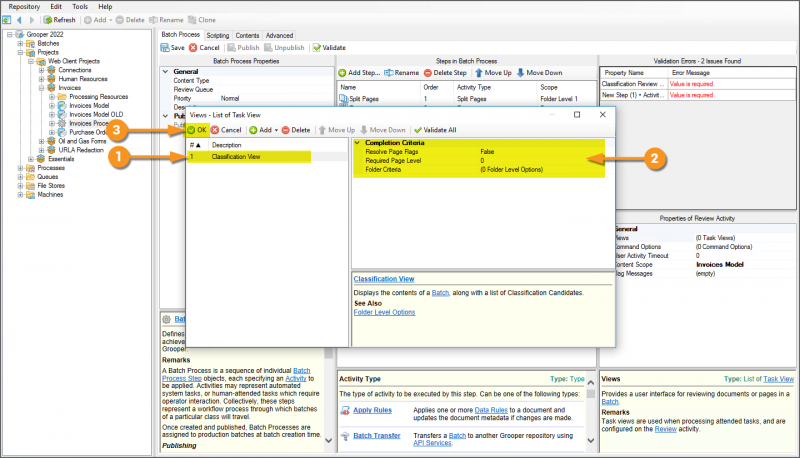Click the Save icon in Batch Process toolbar

click(166, 47)
